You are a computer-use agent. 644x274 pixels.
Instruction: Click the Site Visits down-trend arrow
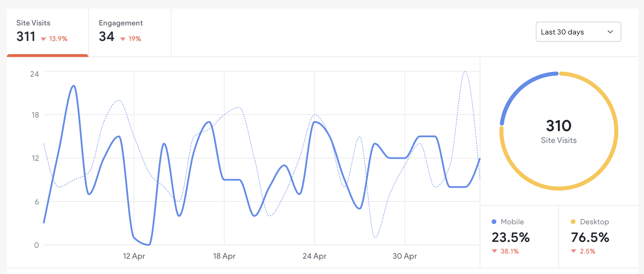click(x=43, y=39)
